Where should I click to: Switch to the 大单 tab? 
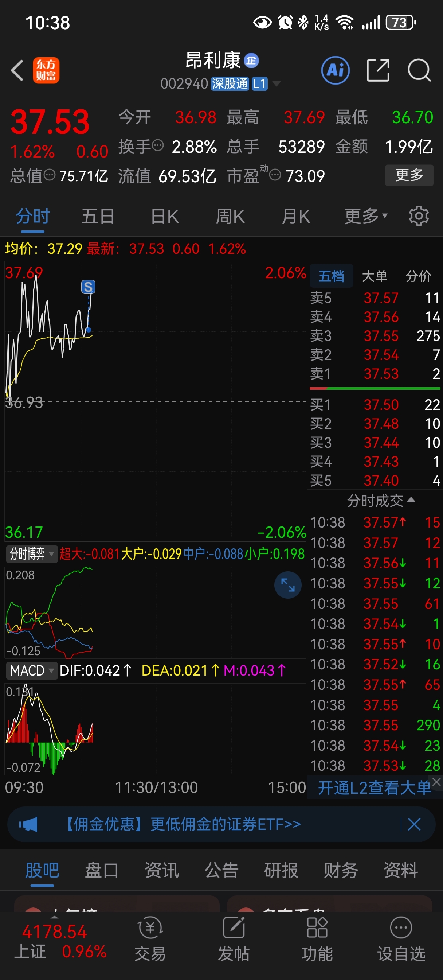(x=375, y=276)
